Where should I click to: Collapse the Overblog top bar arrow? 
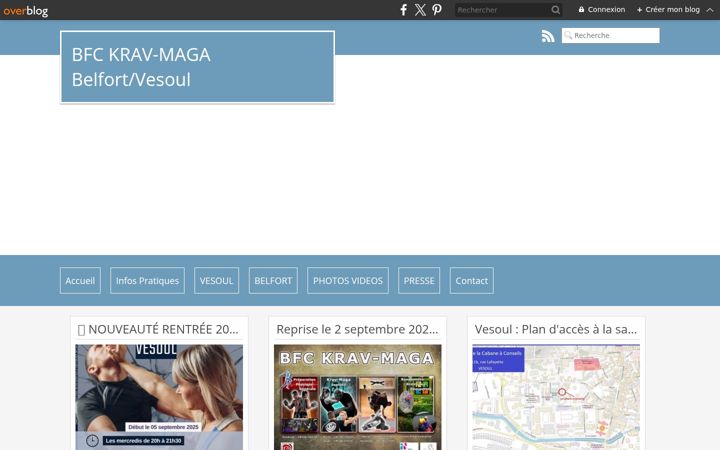click(710, 10)
